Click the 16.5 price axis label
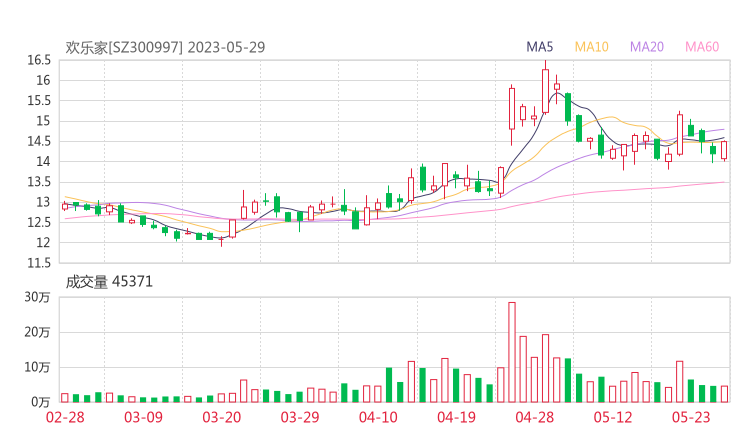740x440 pixels. tap(39, 60)
